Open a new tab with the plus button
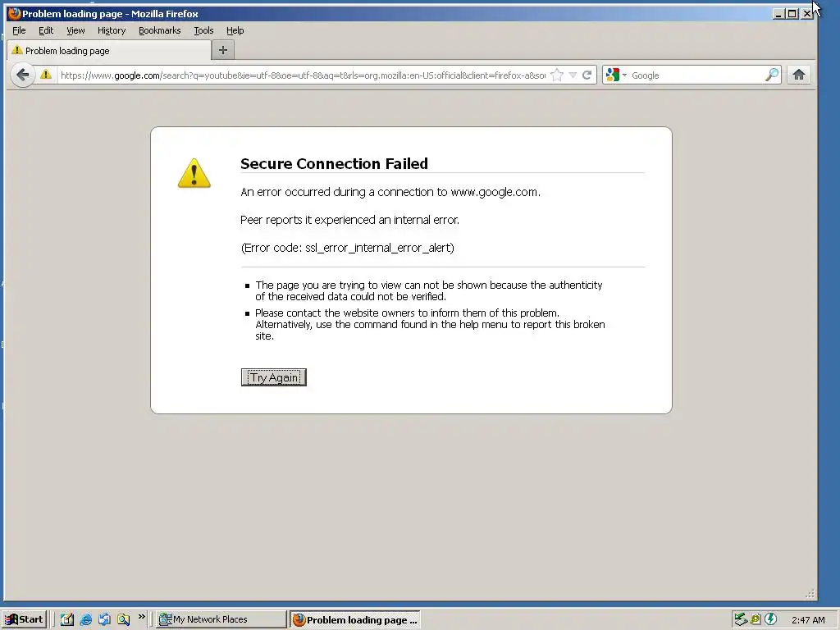The height and width of the screenshot is (630, 840). click(x=223, y=50)
